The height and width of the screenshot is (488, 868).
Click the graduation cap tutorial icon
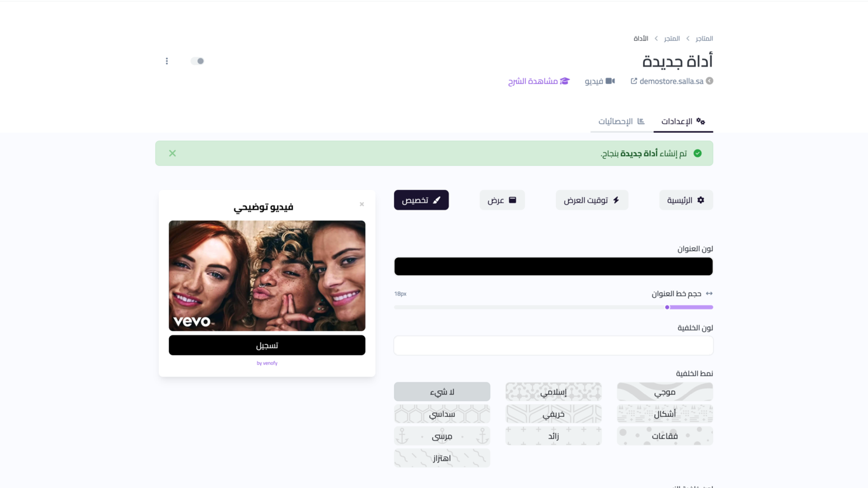(x=565, y=81)
